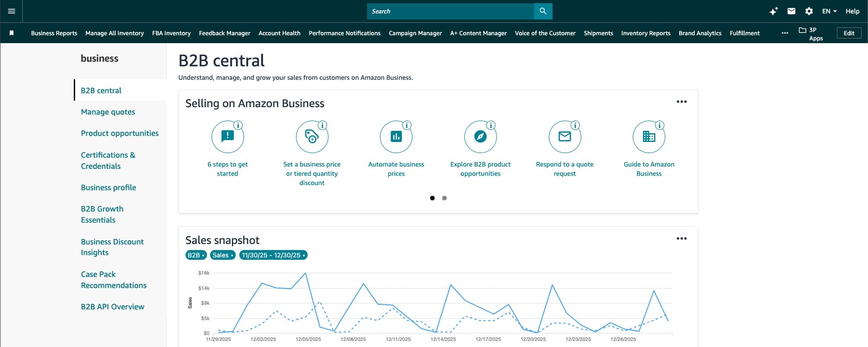Click the '6 steps to get started' text link

(227, 169)
